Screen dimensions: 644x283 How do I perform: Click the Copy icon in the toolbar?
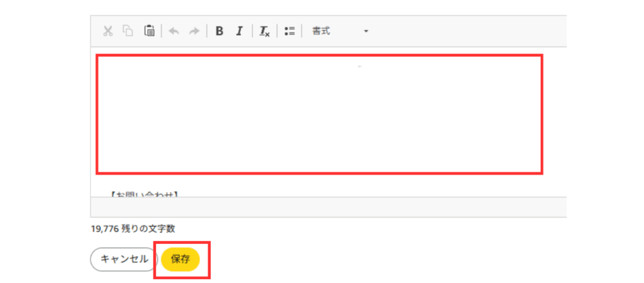tap(128, 31)
